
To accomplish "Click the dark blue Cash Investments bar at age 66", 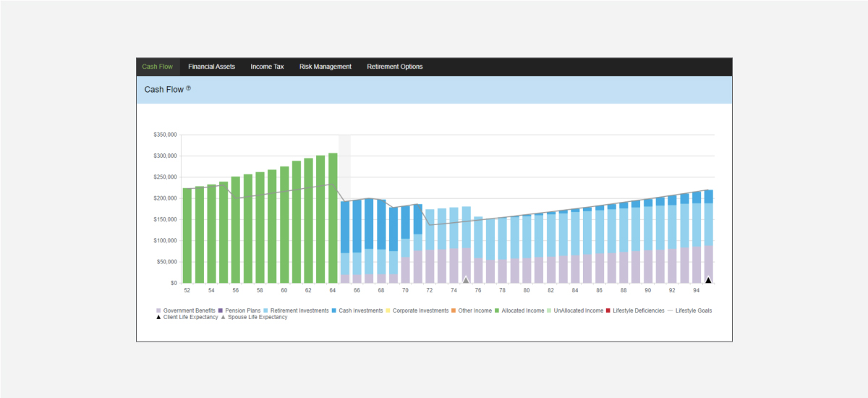I will pyautogui.click(x=357, y=226).
